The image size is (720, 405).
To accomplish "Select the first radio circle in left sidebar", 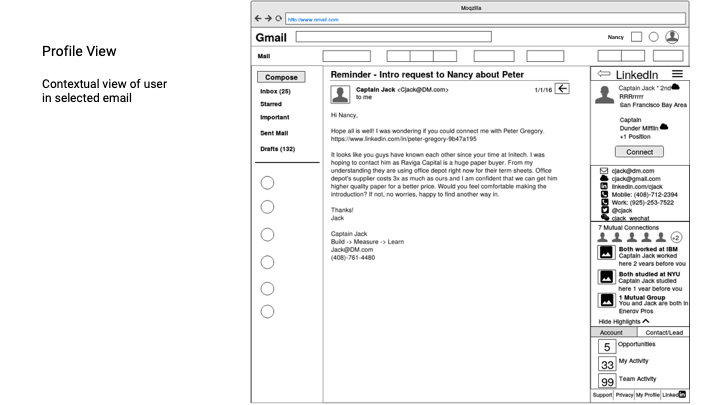I will 267,182.
